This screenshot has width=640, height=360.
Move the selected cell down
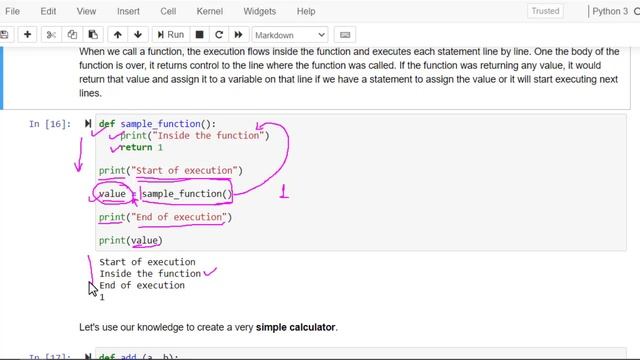pyautogui.click(x=138, y=35)
